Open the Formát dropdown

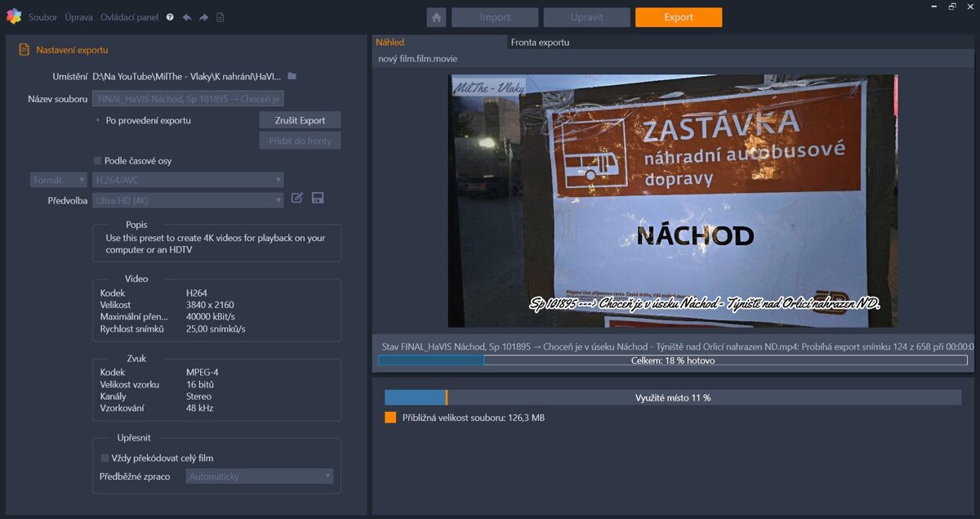58,179
